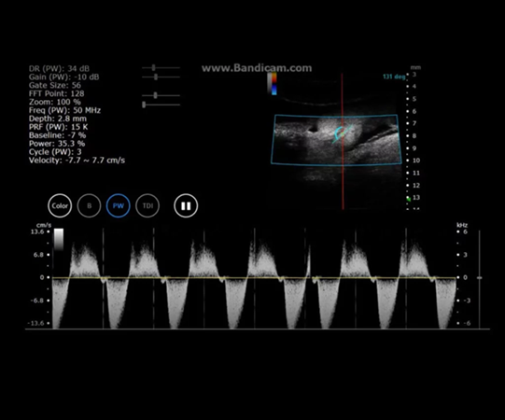
Task: Click the color Doppler scale bar
Action: [x=274, y=84]
